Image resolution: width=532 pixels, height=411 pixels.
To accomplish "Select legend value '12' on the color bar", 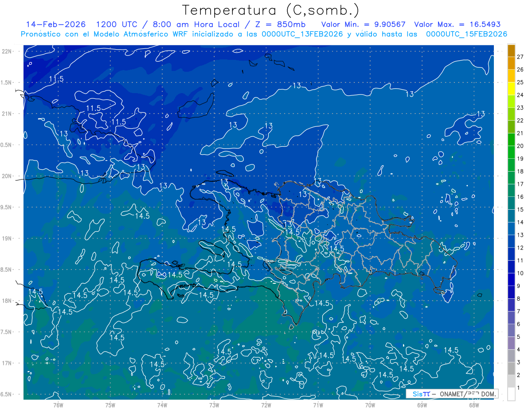I will coord(520,248).
